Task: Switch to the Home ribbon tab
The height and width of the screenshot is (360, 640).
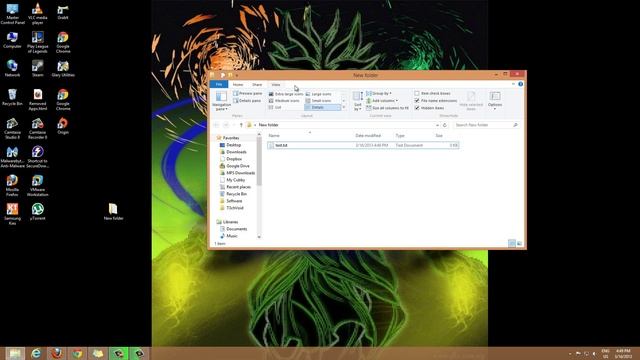Action: 238,84
